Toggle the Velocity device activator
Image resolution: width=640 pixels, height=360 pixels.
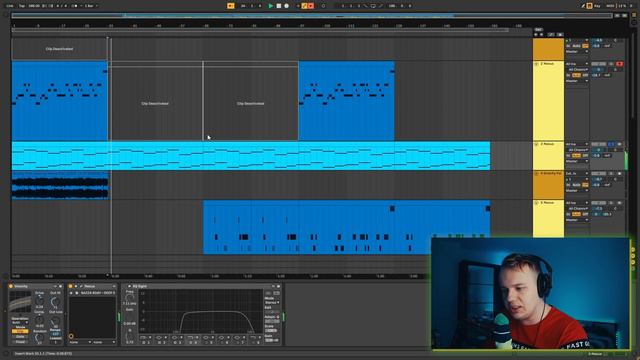pyautogui.click(x=11, y=286)
